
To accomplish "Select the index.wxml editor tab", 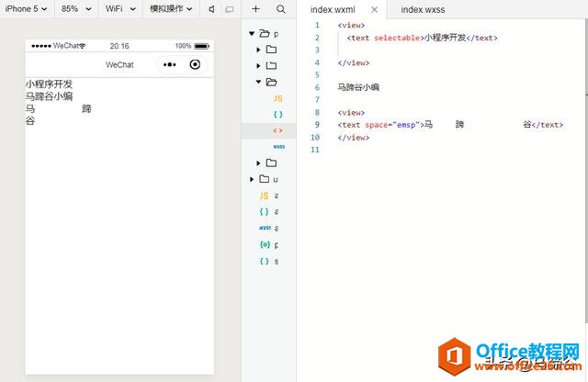I will (x=332, y=9).
